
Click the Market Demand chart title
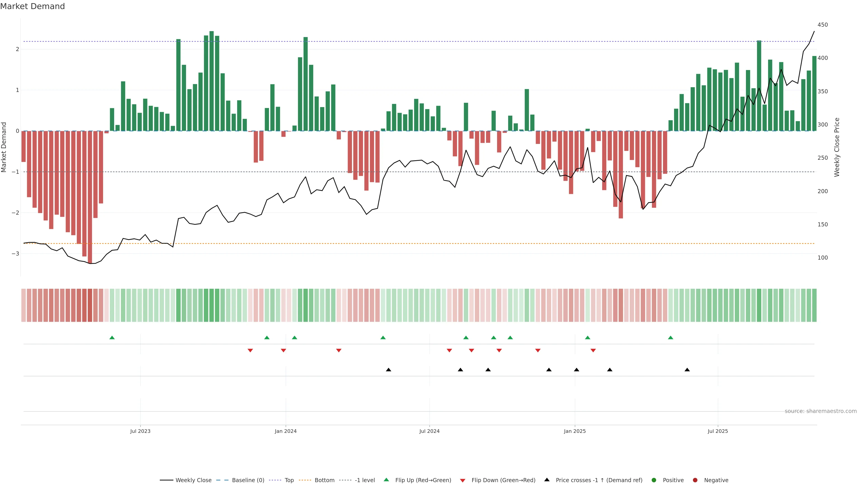pyautogui.click(x=32, y=6)
